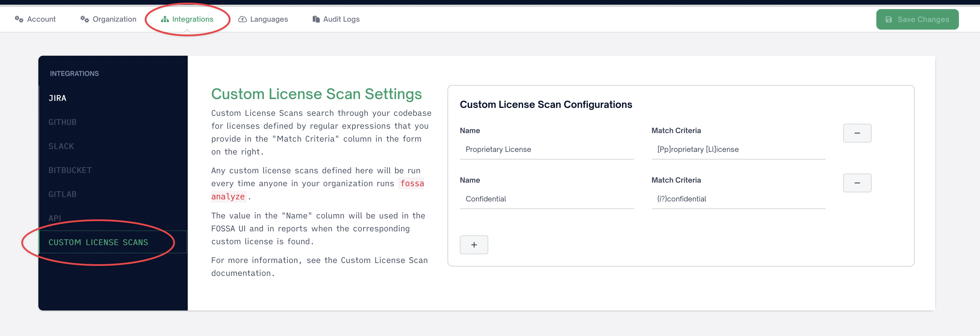Open the Custom License Scan documentation link

[320, 267]
